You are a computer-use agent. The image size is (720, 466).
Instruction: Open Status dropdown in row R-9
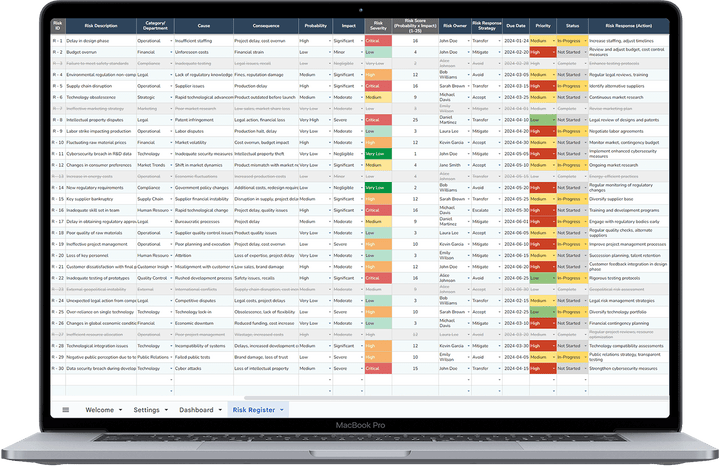585,131
